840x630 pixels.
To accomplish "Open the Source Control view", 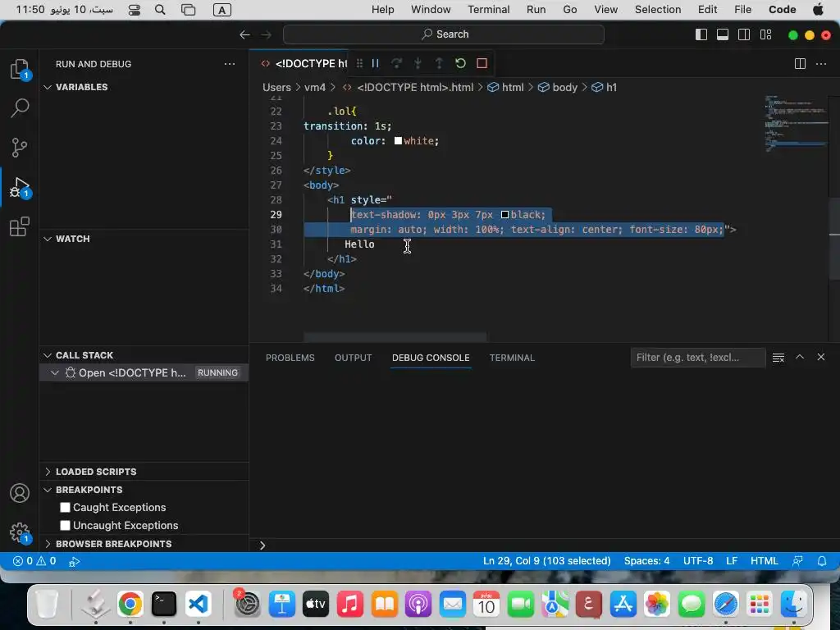I will coord(20,148).
